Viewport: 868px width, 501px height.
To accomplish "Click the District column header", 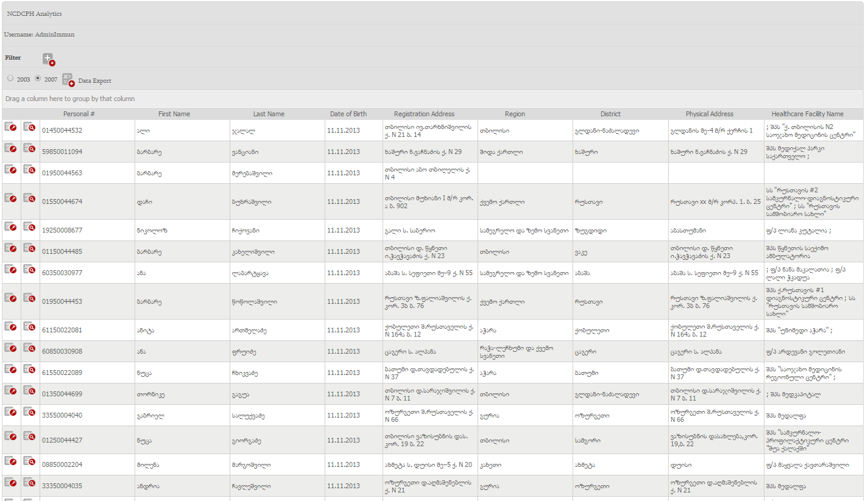I will (x=610, y=114).
